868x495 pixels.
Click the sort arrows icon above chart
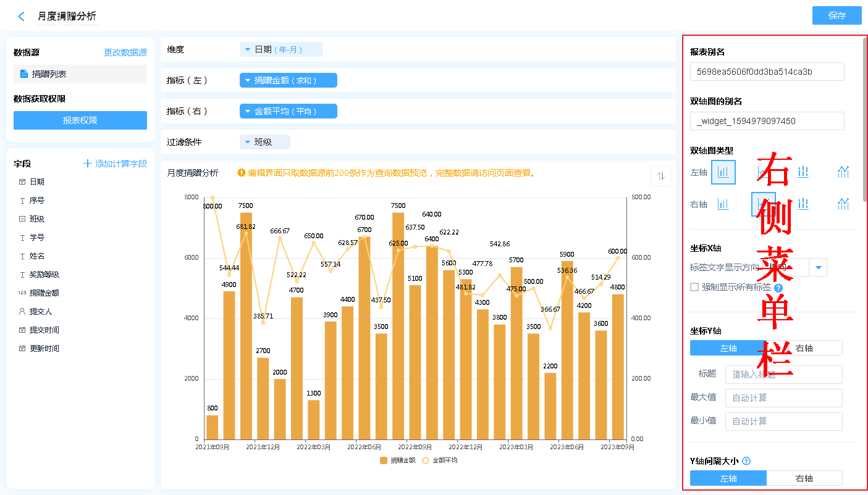pyautogui.click(x=660, y=176)
